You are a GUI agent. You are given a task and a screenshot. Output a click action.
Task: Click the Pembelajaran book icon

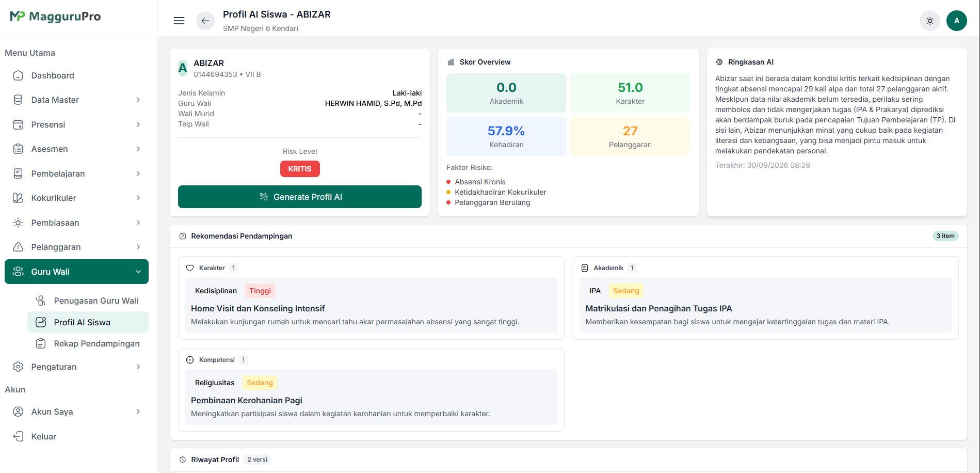point(18,174)
